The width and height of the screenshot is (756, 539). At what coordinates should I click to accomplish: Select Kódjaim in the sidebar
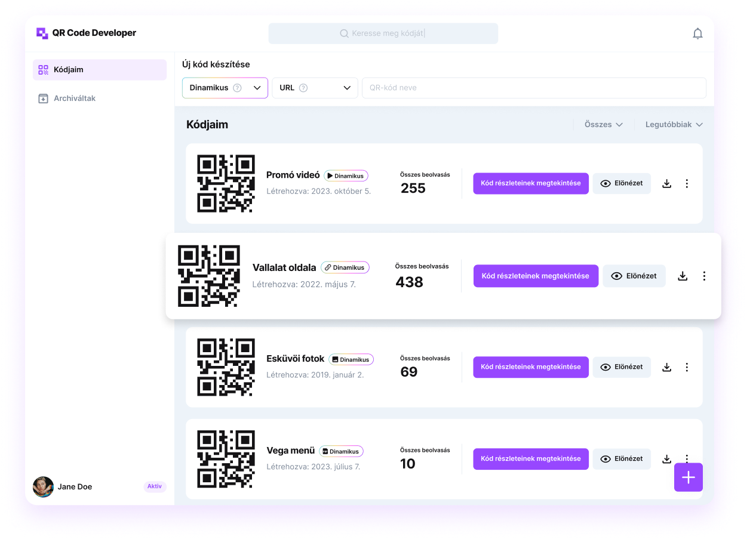coord(100,70)
